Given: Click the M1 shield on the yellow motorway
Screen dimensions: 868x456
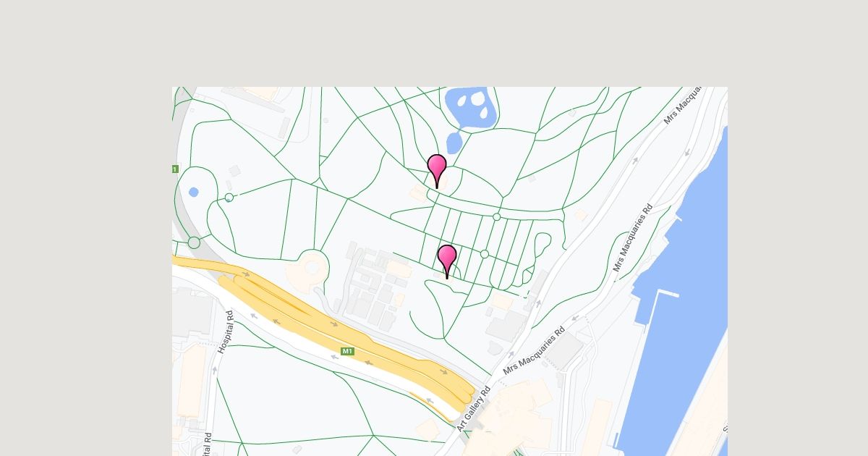Looking at the screenshot, I should (348, 351).
